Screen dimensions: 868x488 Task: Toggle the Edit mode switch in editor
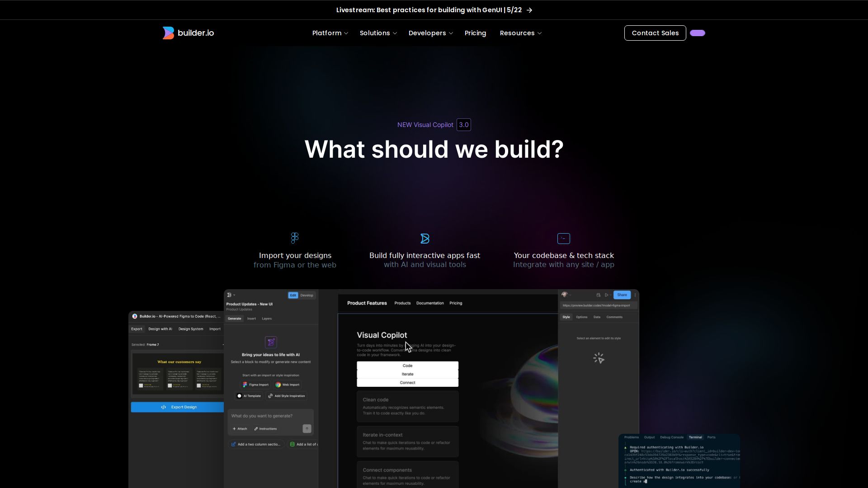(x=293, y=295)
